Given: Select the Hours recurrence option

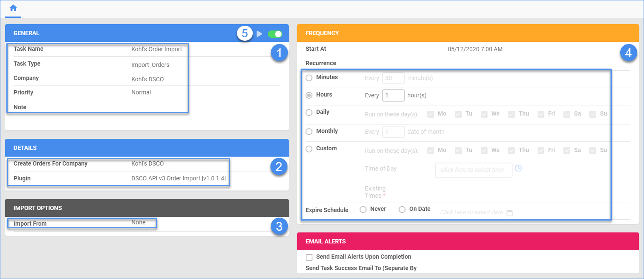Looking at the screenshot, I should [x=309, y=95].
